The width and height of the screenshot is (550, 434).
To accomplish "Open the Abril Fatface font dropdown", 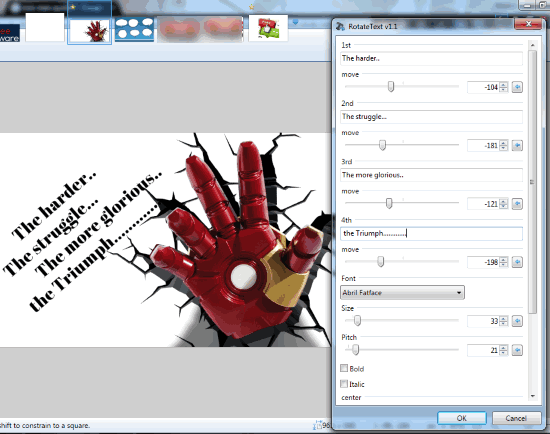I will tap(402, 292).
